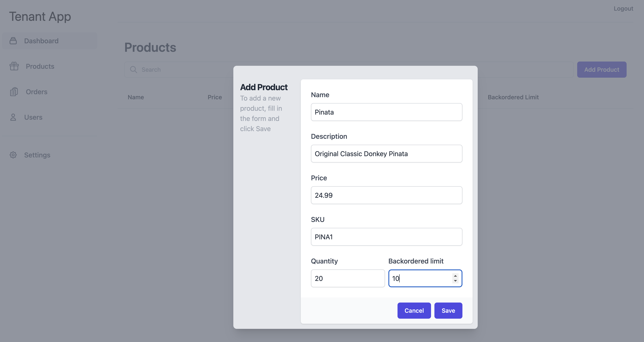This screenshot has height=342, width=644.
Task: Click the Tenant App title
Action: [40, 17]
